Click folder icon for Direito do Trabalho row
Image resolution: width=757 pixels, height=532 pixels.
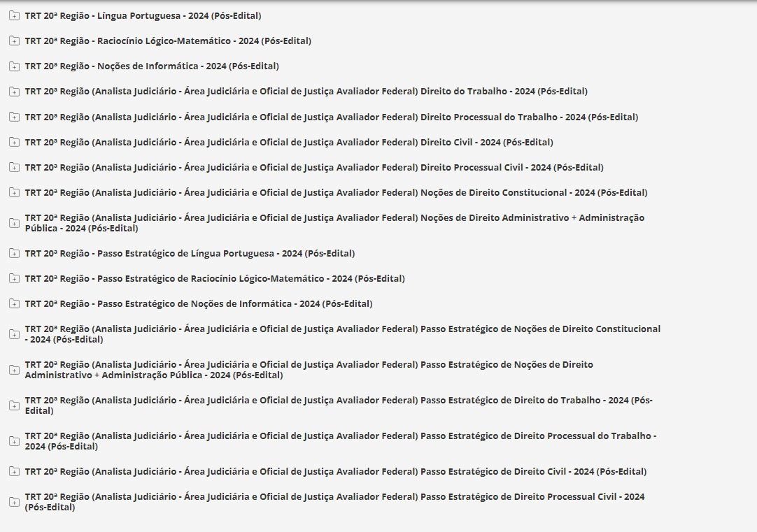(14, 92)
